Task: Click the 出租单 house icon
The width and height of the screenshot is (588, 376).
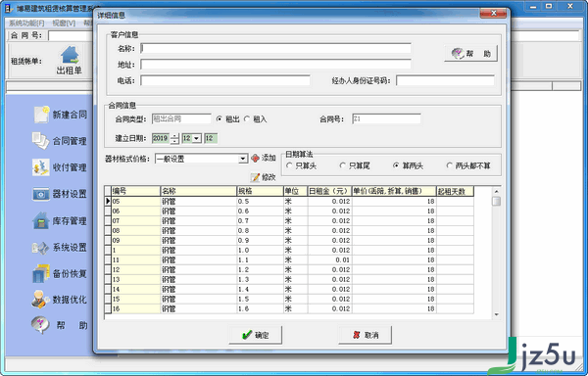Action: 70,55
